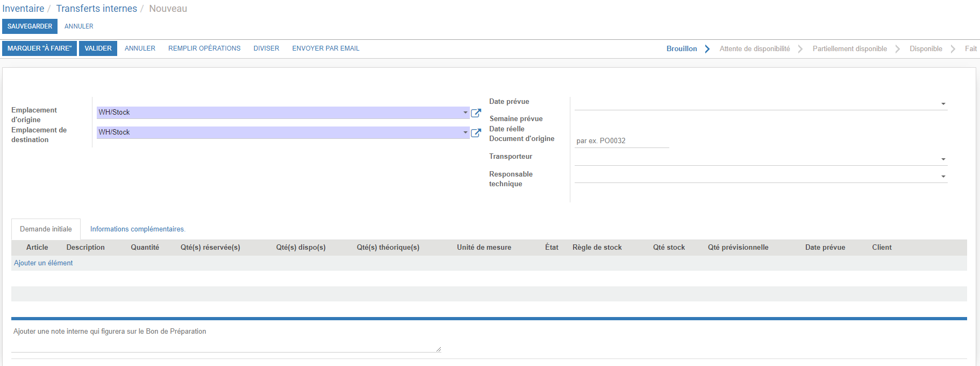Click the SAUVEGARDER button

[x=30, y=26]
